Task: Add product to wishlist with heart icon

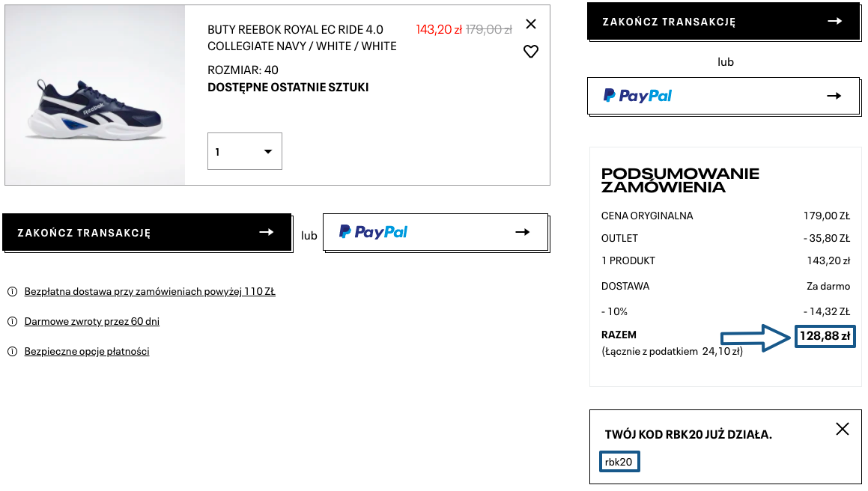Action: pos(531,52)
